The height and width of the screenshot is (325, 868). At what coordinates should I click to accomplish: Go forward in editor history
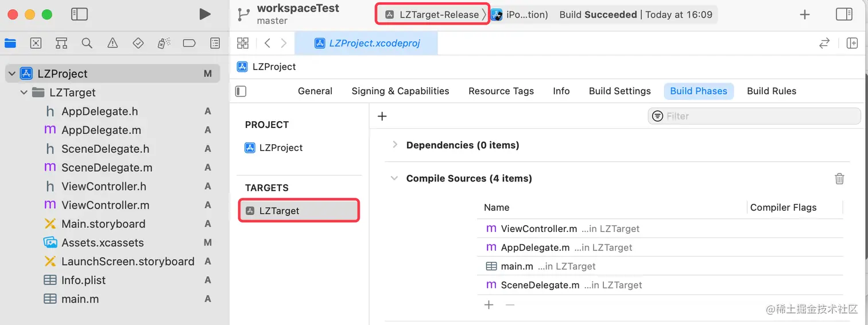coord(284,43)
